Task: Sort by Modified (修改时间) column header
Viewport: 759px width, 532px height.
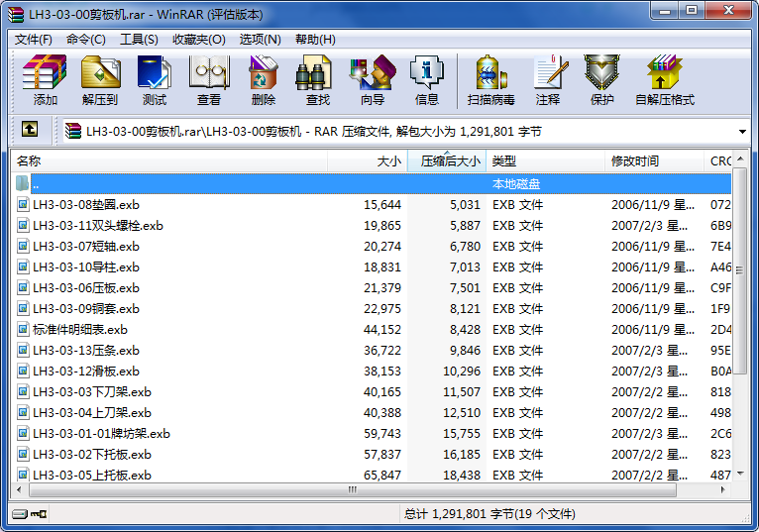Action: pos(654,161)
